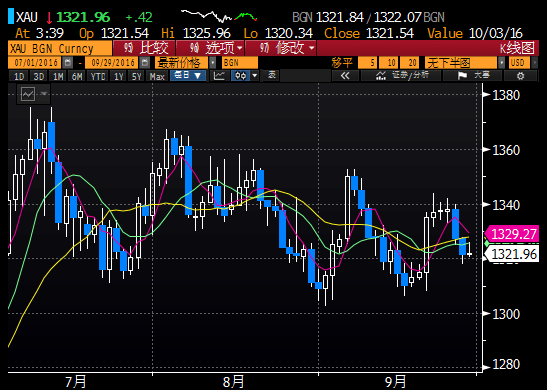
Task: Select the 1D time range
Action: [19, 76]
